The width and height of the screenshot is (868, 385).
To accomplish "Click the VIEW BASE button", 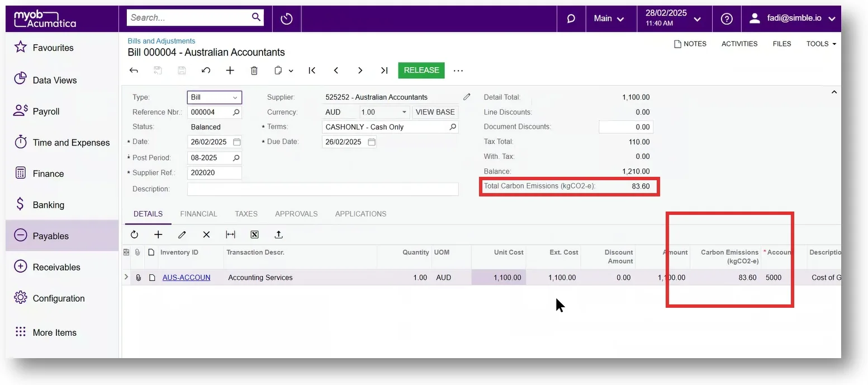I will [x=435, y=112].
